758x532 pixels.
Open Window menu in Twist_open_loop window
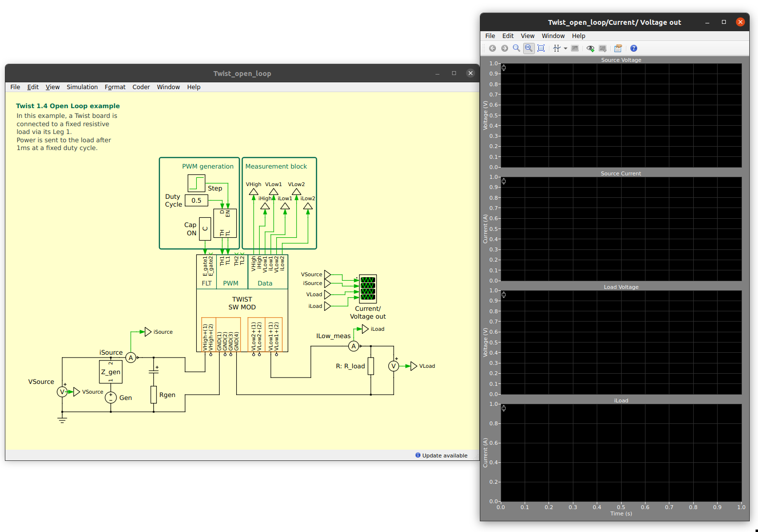(169, 87)
